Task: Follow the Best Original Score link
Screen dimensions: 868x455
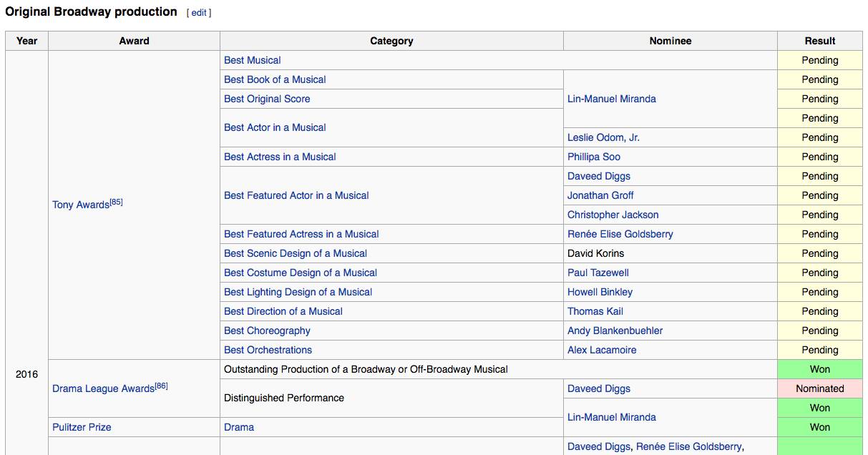Action: point(267,99)
